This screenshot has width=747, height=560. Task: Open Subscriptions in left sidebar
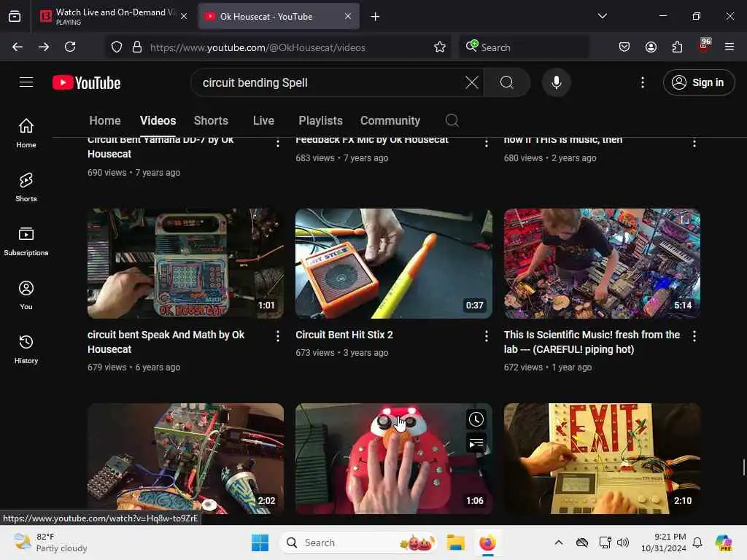point(26,241)
